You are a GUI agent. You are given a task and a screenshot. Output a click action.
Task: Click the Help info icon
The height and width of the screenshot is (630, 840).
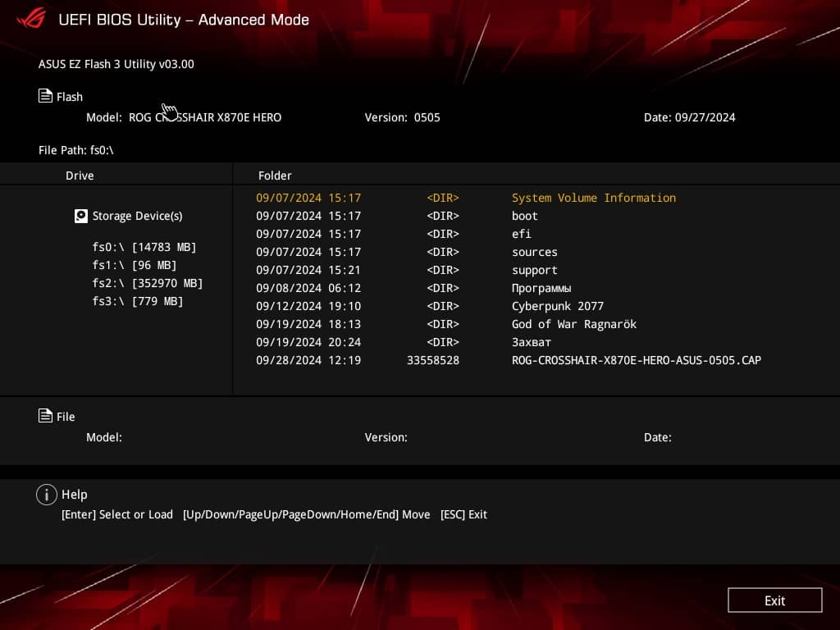(47, 495)
